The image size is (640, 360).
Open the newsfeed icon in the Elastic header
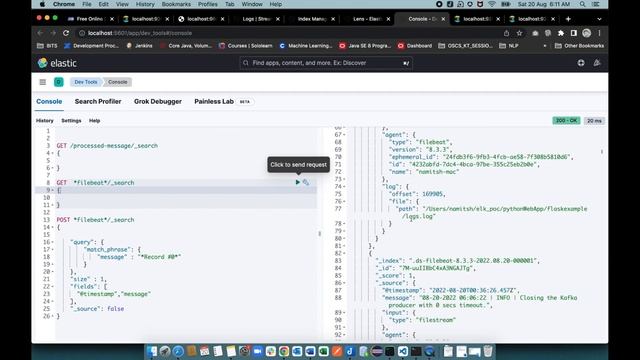tap(597, 63)
